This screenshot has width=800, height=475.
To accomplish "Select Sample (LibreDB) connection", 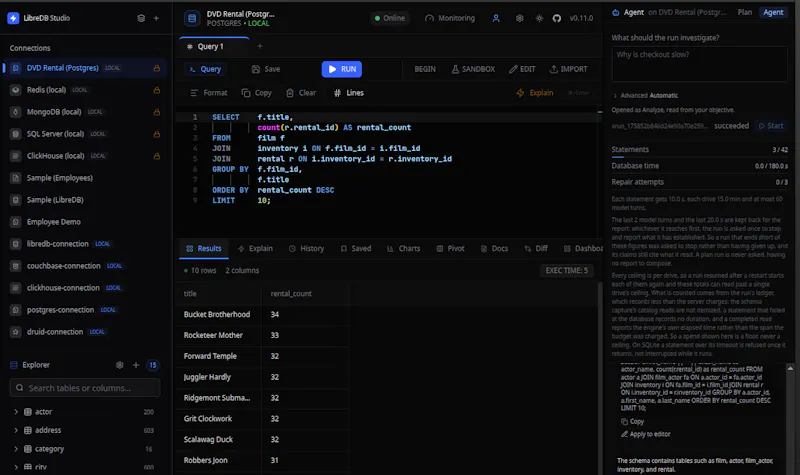I will (85, 199).
